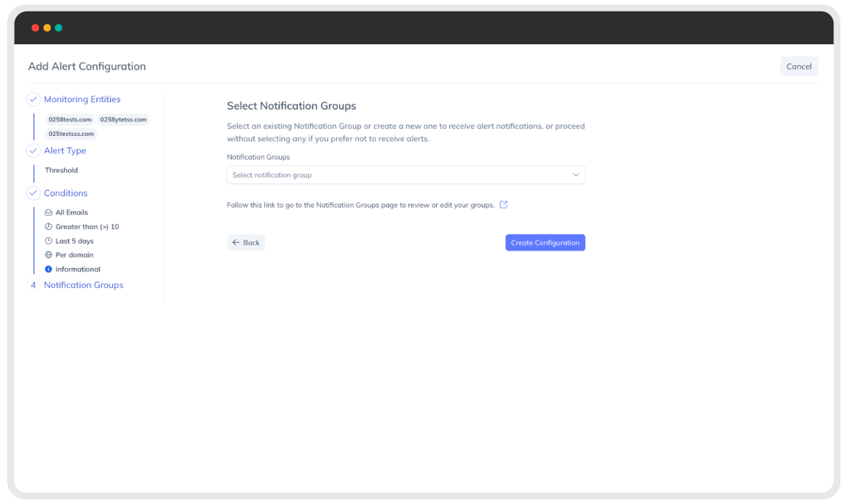The height and width of the screenshot is (504, 848).
Task: Click the globe icon beside Per domain
Action: tap(49, 255)
